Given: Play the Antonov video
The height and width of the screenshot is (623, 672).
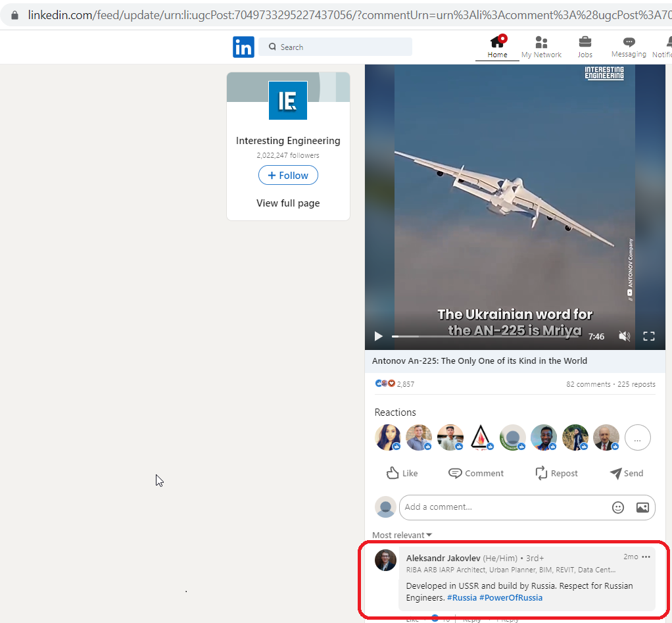Looking at the screenshot, I should point(378,336).
